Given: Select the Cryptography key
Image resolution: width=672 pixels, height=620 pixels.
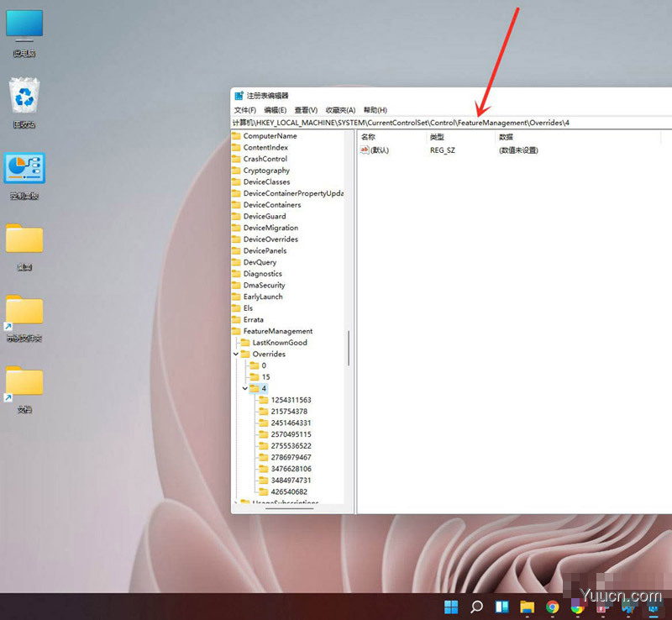Looking at the screenshot, I should 266,171.
